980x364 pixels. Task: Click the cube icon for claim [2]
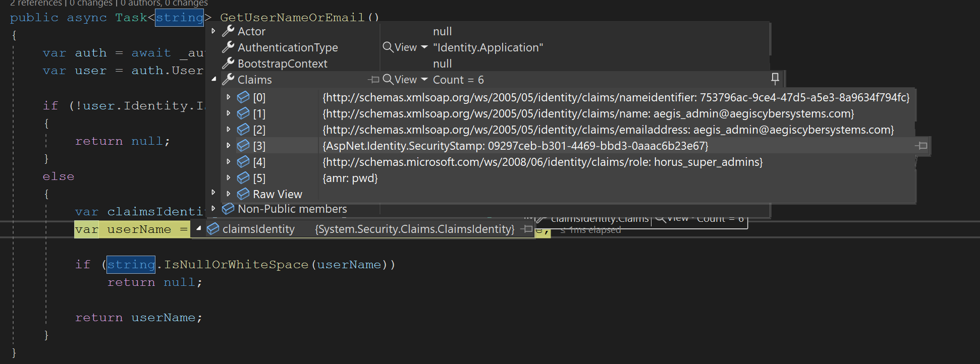pyautogui.click(x=243, y=129)
